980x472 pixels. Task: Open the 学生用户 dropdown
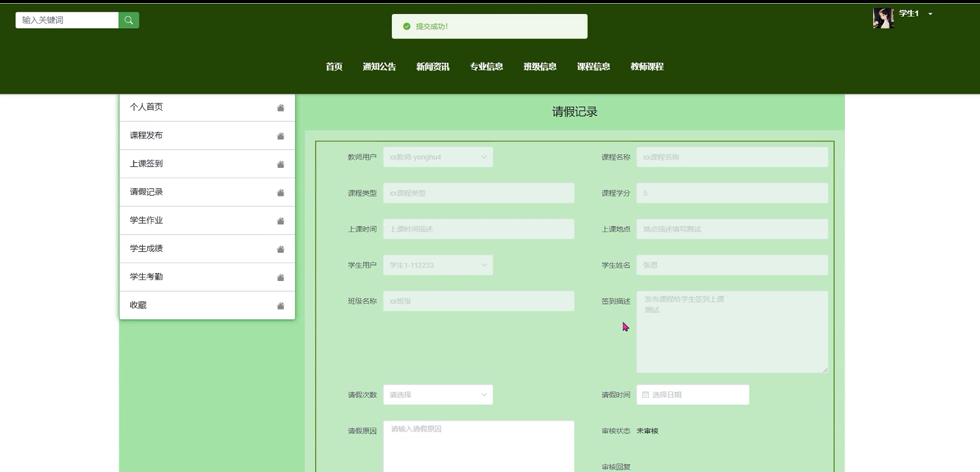tap(438, 265)
